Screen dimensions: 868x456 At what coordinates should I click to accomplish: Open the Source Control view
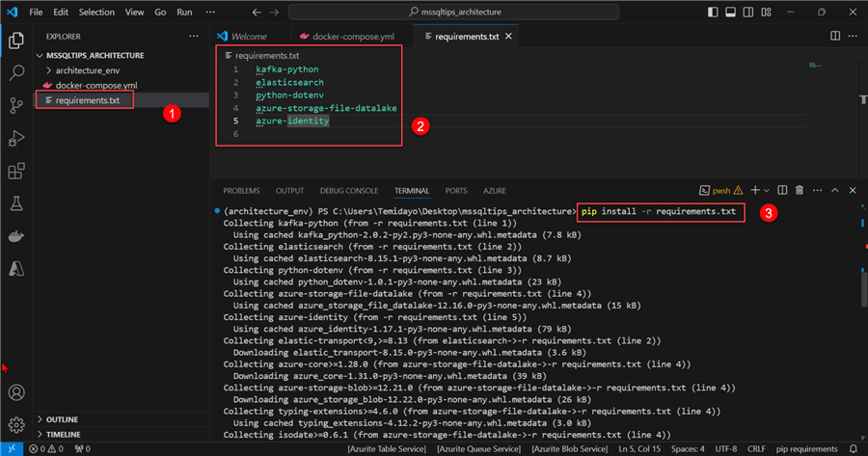16,106
